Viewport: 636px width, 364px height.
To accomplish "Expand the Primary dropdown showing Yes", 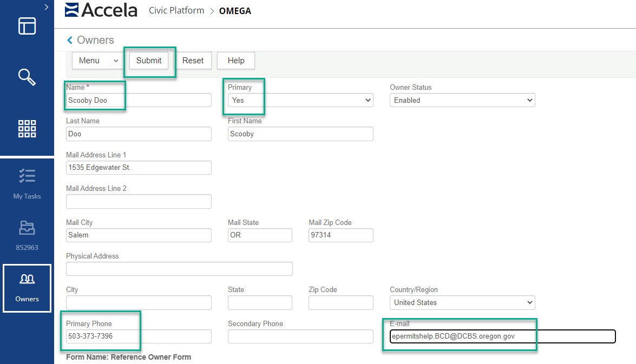I will (300, 100).
